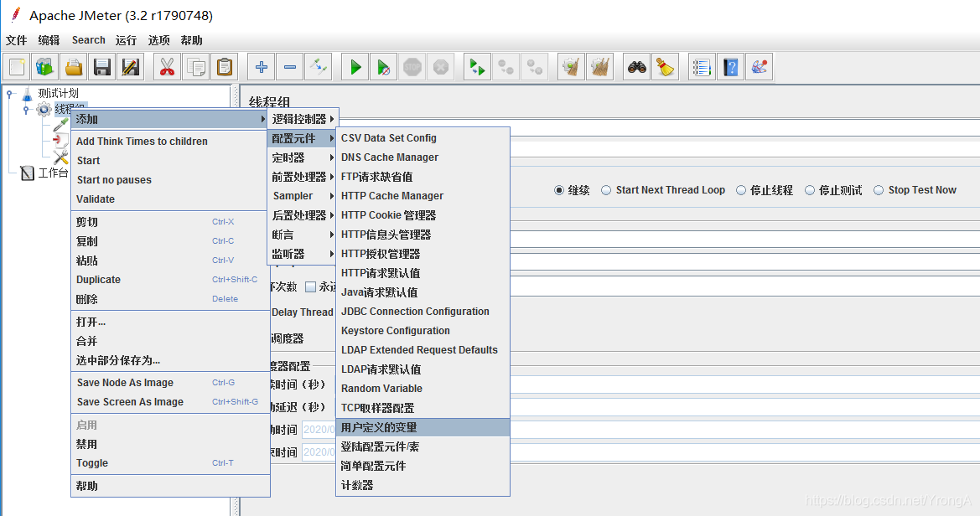Expand the 断言 submenu
Image resolution: width=980 pixels, height=516 pixels.
pos(303,235)
